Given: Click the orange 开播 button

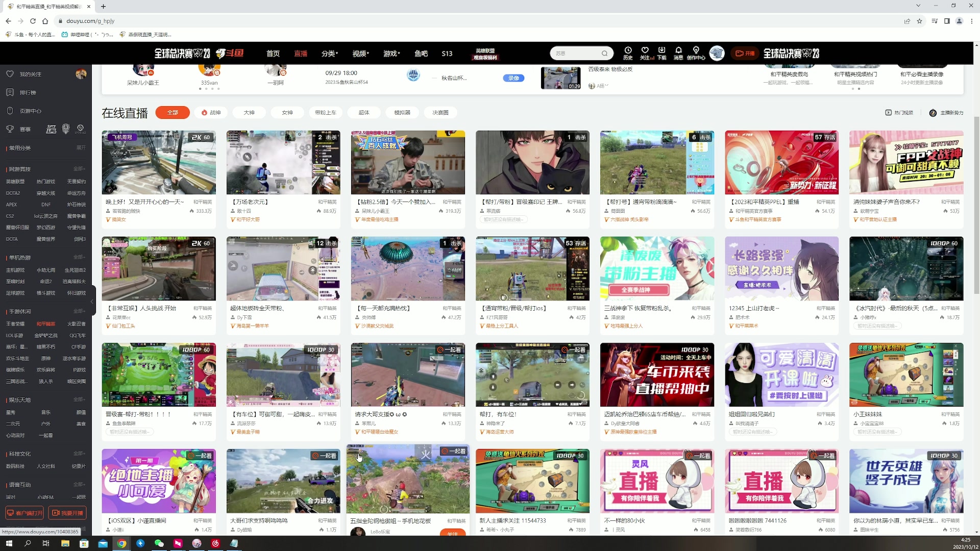Looking at the screenshot, I should coord(745,53).
